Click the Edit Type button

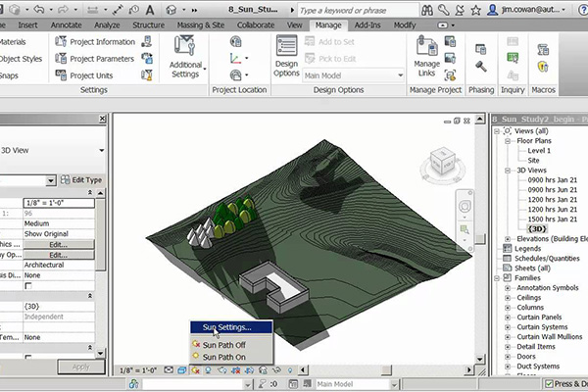[x=81, y=180]
